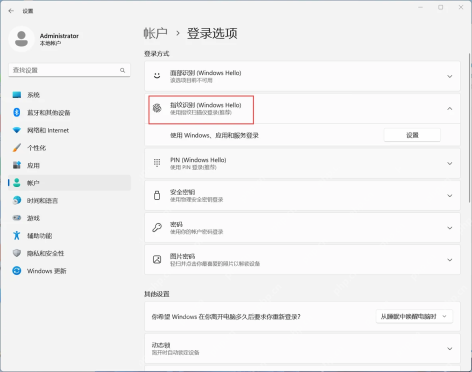Click the 指纹识别 (Windows Hello) title text
472x372 pixels.
click(x=205, y=105)
